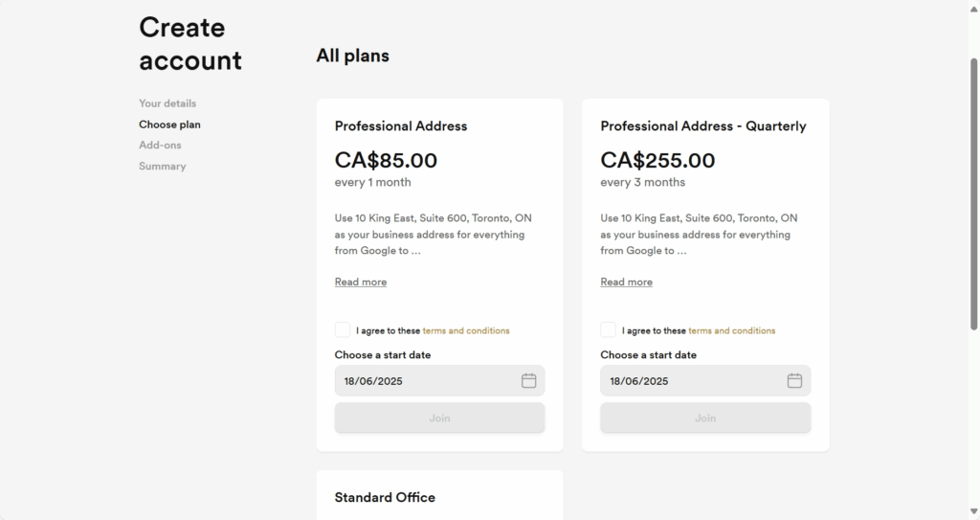The width and height of the screenshot is (980, 520).
Task: Click the vertical scrollbar thumb
Action: 973,194
